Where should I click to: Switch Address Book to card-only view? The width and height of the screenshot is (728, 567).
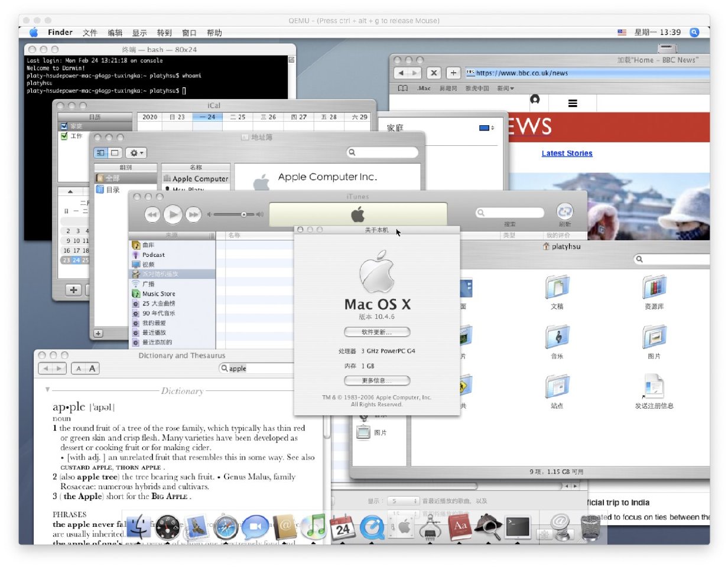pyautogui.click(x=115, y=152)
